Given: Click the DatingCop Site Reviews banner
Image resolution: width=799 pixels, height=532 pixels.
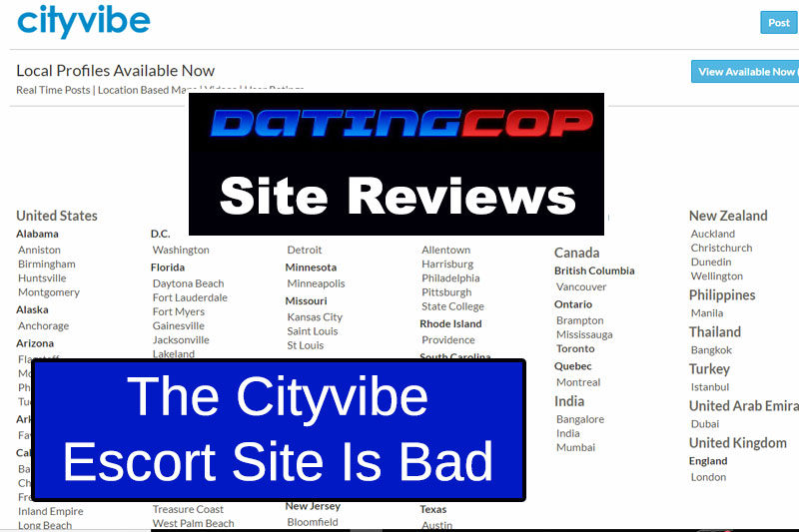Looking at the screenshot, I should [x=397, y=164].
